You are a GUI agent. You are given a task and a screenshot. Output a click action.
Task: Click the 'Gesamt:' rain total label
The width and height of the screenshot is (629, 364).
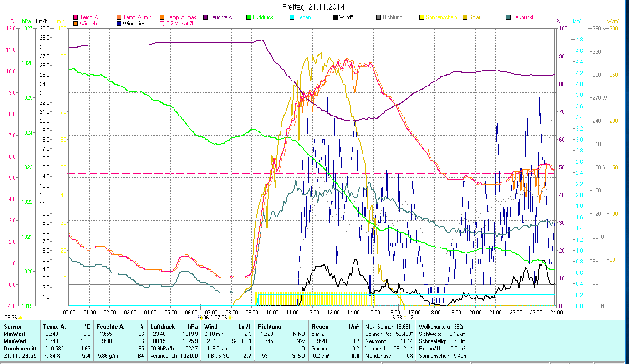point(321,349)
